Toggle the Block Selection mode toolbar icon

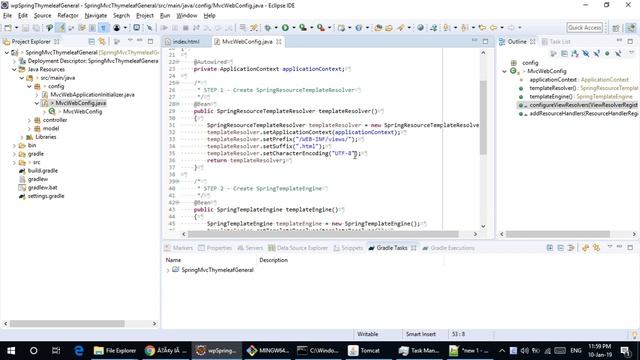93,28
